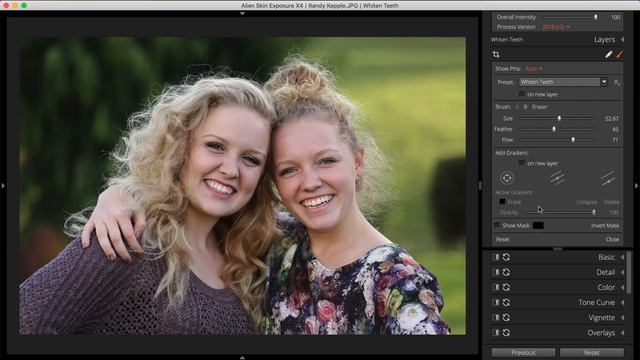Expand the Detail panel
This screenshot has height=360, width=640.
click(622, 272)
